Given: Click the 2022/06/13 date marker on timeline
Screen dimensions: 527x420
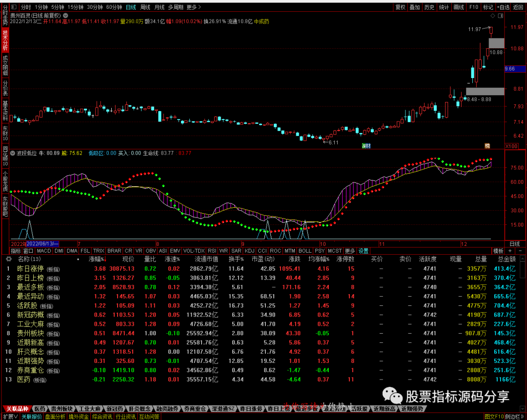Looking at the screenshot, I should (x=42, y=244).
